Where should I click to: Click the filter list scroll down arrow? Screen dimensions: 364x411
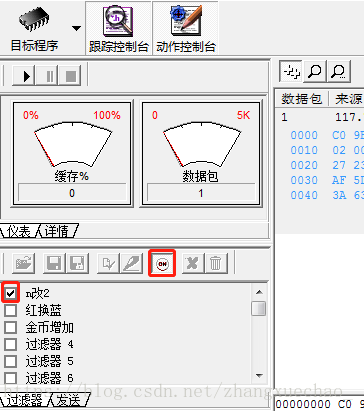[259, 376]
